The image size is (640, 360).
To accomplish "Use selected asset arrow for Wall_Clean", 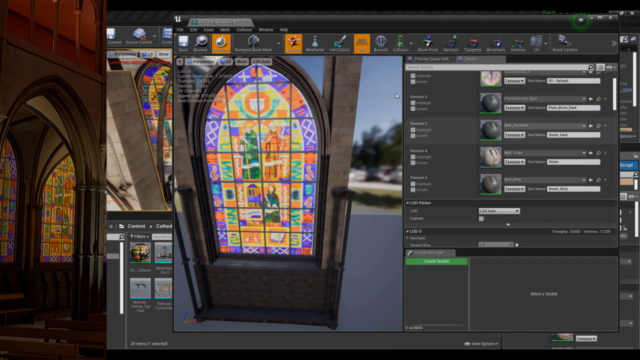I will [x=591, y=153].
